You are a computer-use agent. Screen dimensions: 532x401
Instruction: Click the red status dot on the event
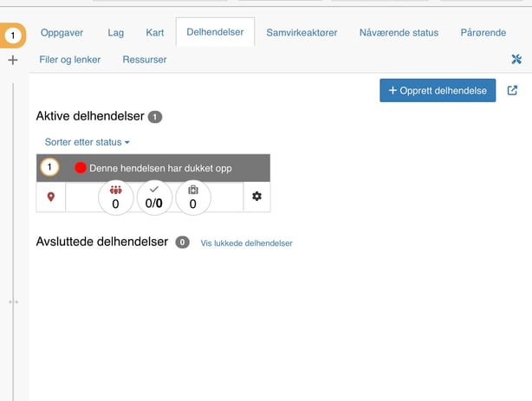coord(81,168)
